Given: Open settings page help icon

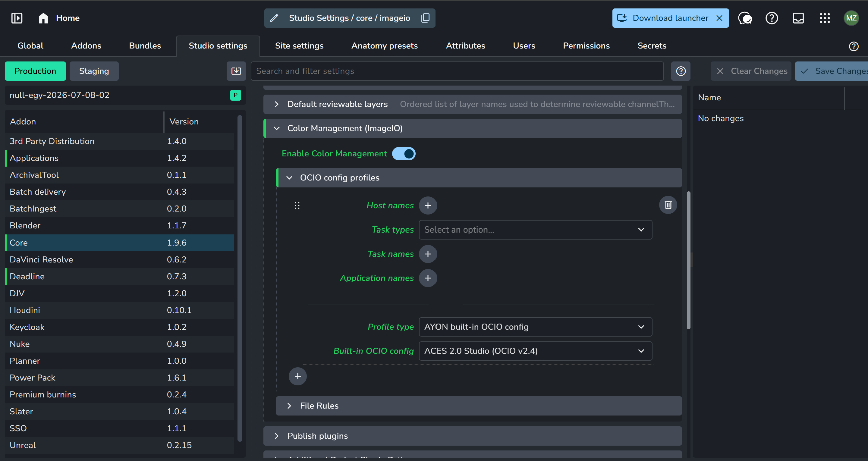Looking at the screenshot, I should coord(854,46).
